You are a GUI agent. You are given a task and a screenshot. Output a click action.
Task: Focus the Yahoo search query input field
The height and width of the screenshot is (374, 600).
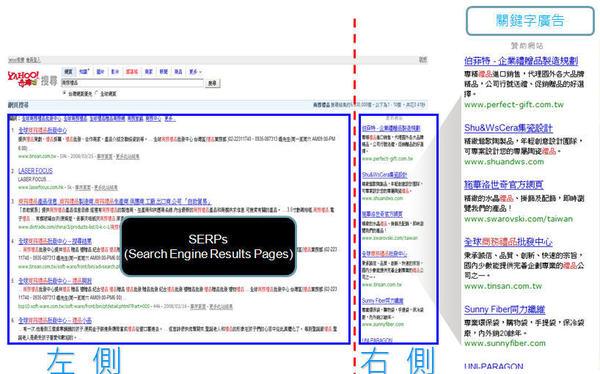tap(132, 83)
